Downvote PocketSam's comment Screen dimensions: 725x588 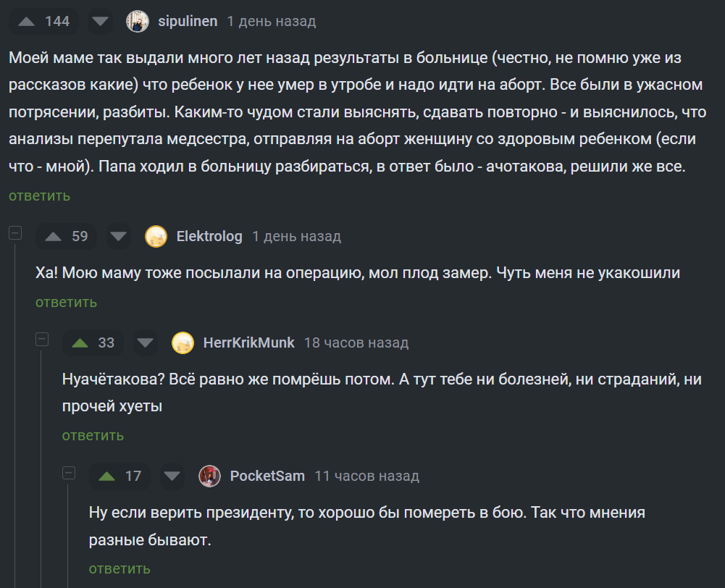[x=172, y=476]
